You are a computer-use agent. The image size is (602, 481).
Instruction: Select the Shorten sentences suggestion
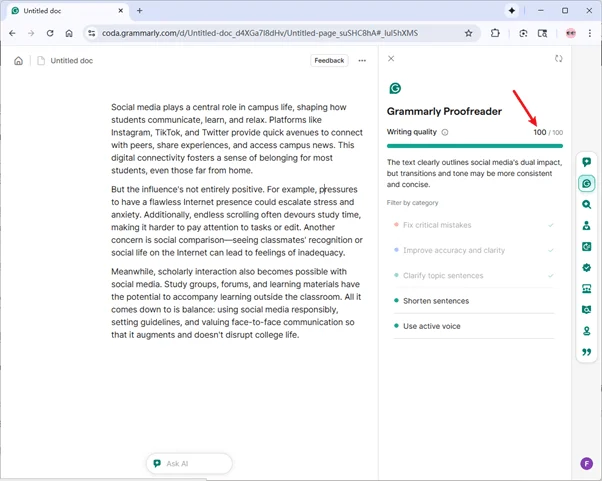436,300
